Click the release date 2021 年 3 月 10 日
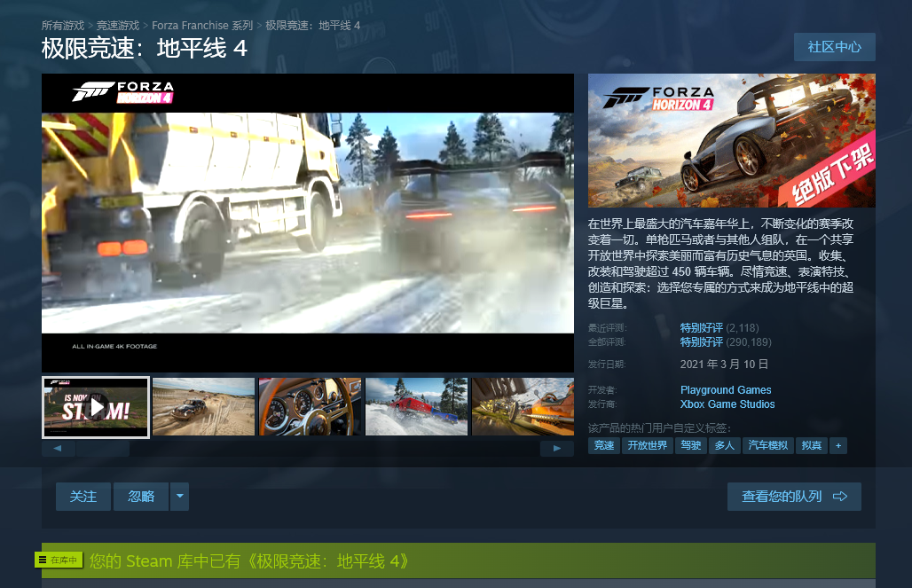Screen dimensions: 912x588 724,365
